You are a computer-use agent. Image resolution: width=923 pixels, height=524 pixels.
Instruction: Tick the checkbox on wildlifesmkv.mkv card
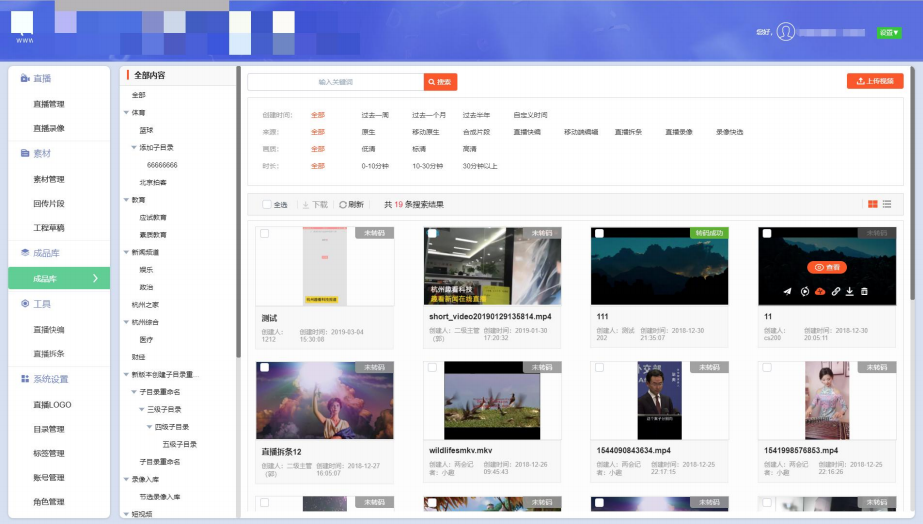(432, 367)
